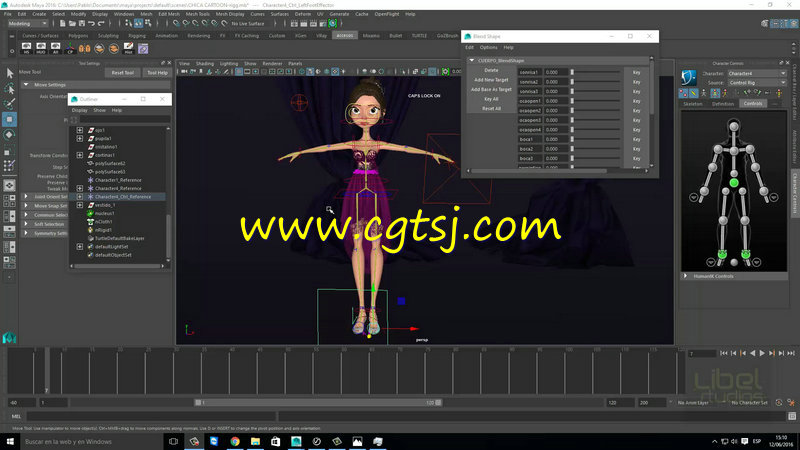This screenshot has width=800, height=450.
Task: Click Add New Target in Blend Shape
Action: coord(491,80)
